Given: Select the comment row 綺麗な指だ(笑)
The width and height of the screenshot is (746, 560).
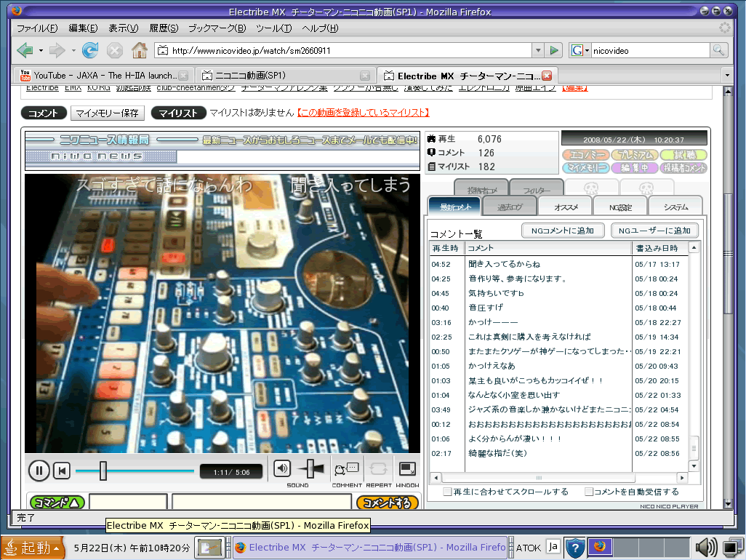Looking at the screenshot, I should point(558,453).
